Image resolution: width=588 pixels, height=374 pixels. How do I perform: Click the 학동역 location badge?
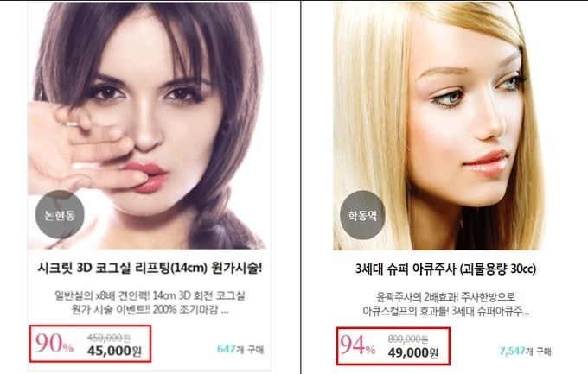(362, 215)
